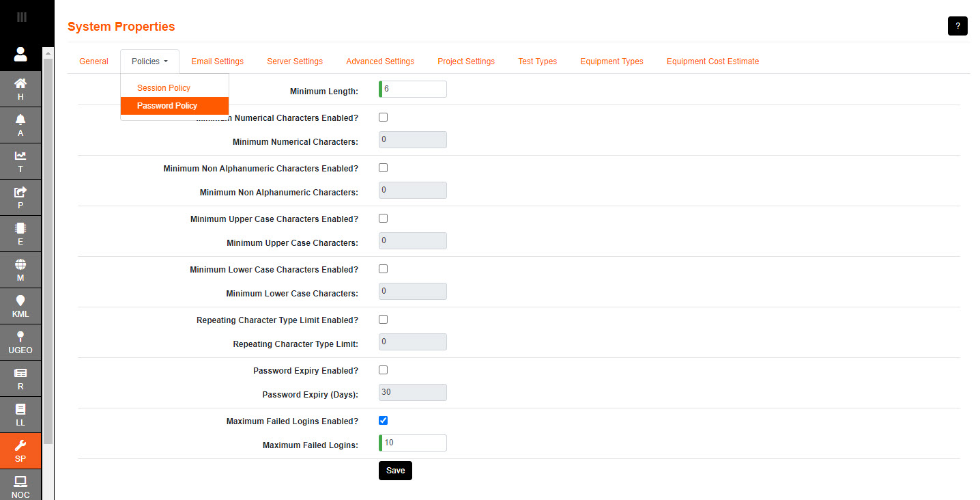Select the A alerts bell sidebar icon
The width and height of the screenshot is (980, 500).
coord(20,125)
